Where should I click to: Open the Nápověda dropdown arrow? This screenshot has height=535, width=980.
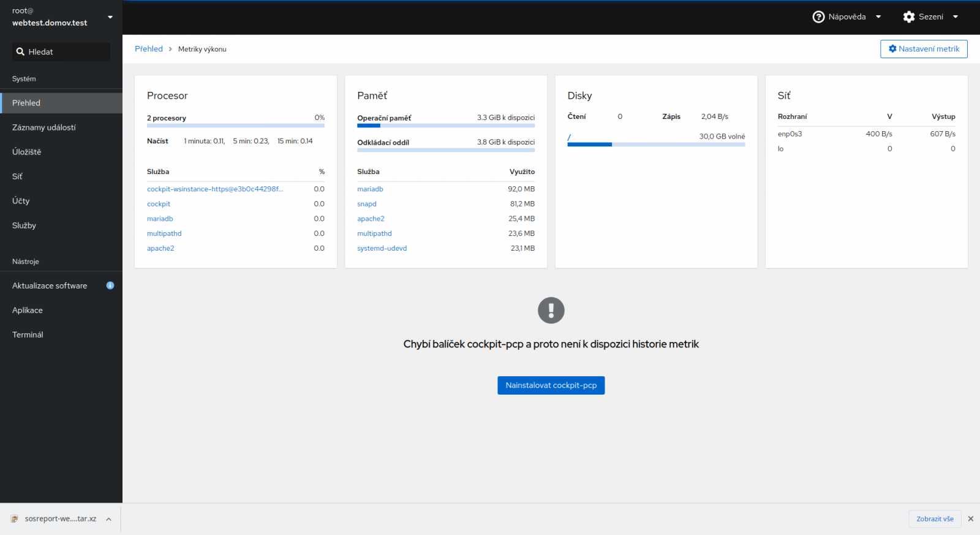(878, 17)
